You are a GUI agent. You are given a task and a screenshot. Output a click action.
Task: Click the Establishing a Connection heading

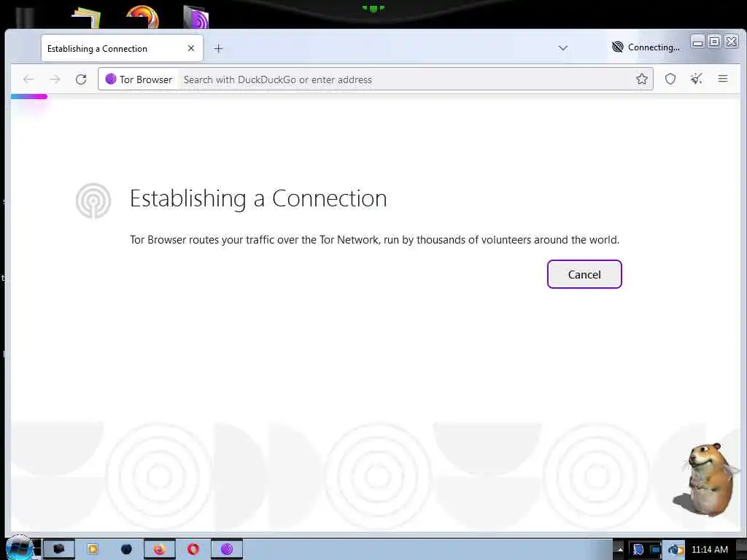(258, 198)
